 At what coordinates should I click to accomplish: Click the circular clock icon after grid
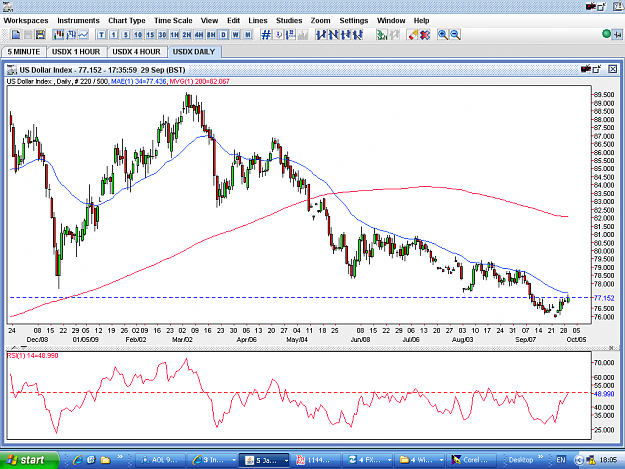tap(278, 35)
